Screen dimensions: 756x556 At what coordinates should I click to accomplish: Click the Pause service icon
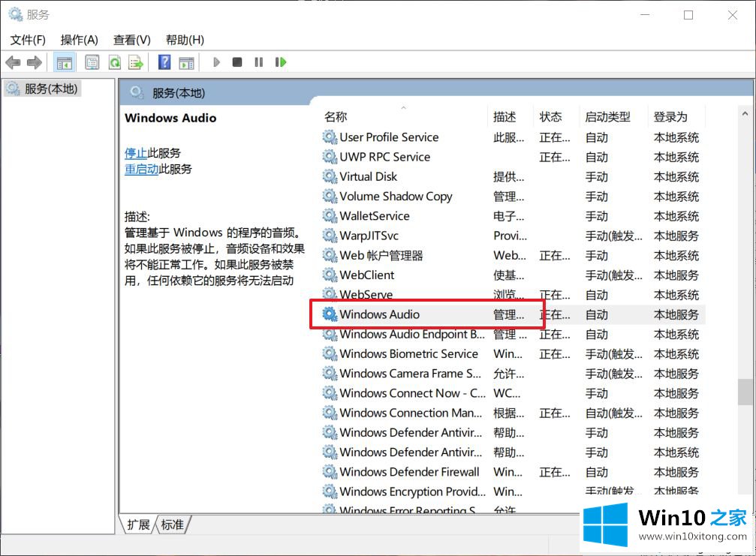(259, 62)
